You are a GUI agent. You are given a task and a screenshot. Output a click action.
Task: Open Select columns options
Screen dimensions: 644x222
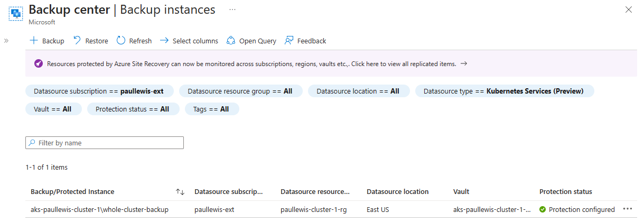coord(189,41)
